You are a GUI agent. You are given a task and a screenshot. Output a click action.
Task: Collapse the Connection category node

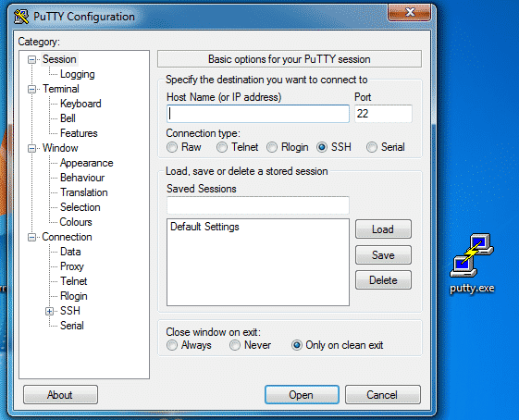(x=31, y=238)
